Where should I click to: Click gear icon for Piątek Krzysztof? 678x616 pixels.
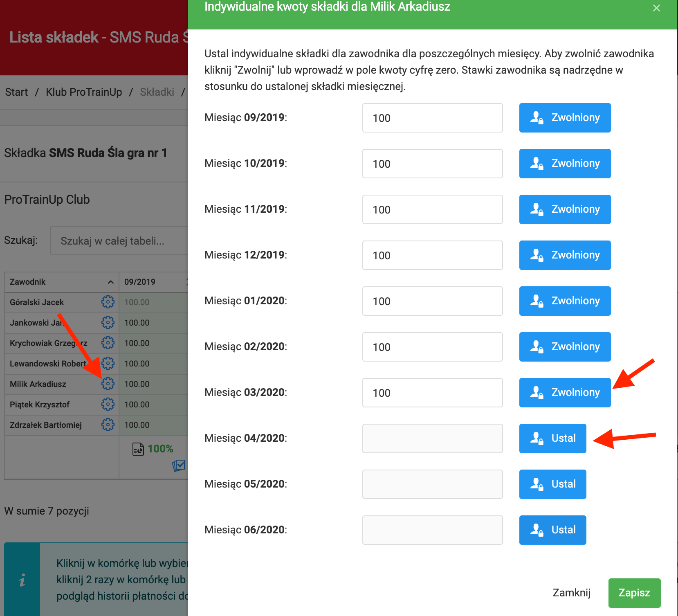108,404
